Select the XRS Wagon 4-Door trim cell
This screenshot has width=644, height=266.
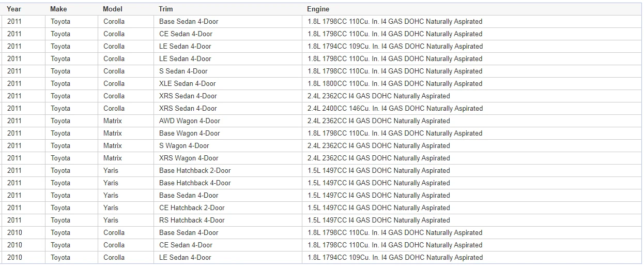tap(189, 158)
